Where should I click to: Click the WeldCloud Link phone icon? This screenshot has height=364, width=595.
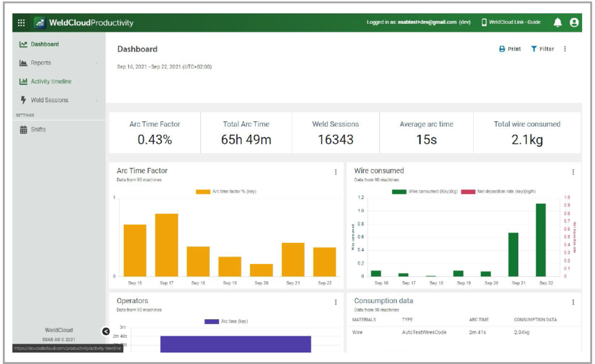tap(484, 23)
